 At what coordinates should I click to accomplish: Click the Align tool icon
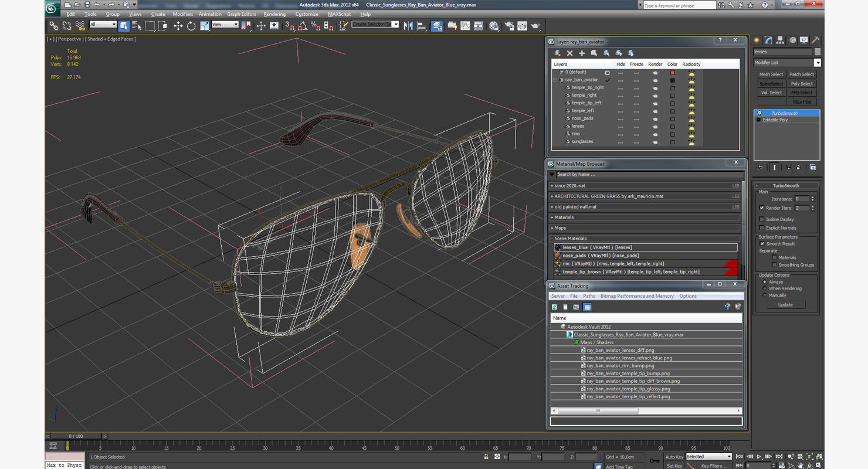pyautogui.click(x=422, y=26)
